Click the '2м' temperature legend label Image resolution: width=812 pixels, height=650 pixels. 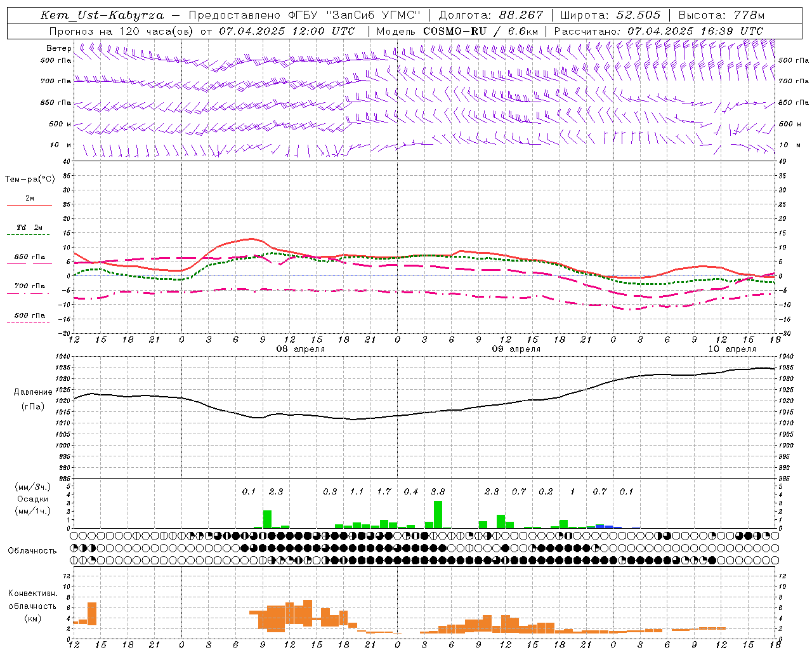pos(30,199)
